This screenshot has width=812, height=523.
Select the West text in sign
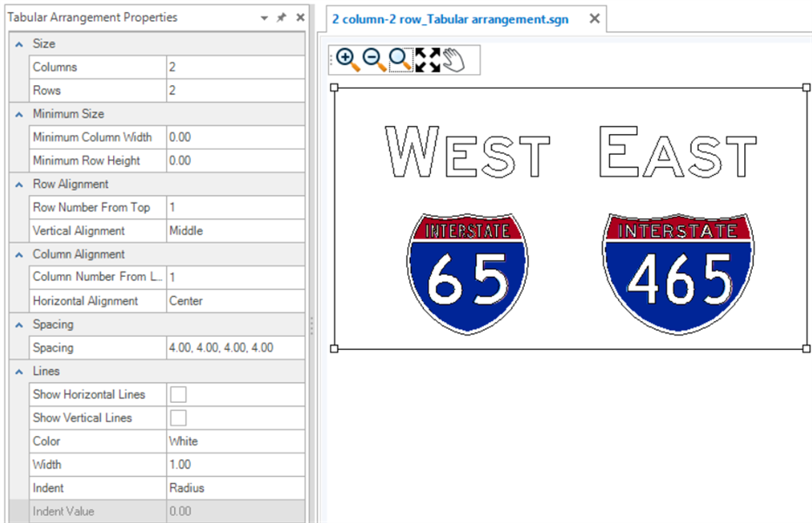tap(467, 151)
